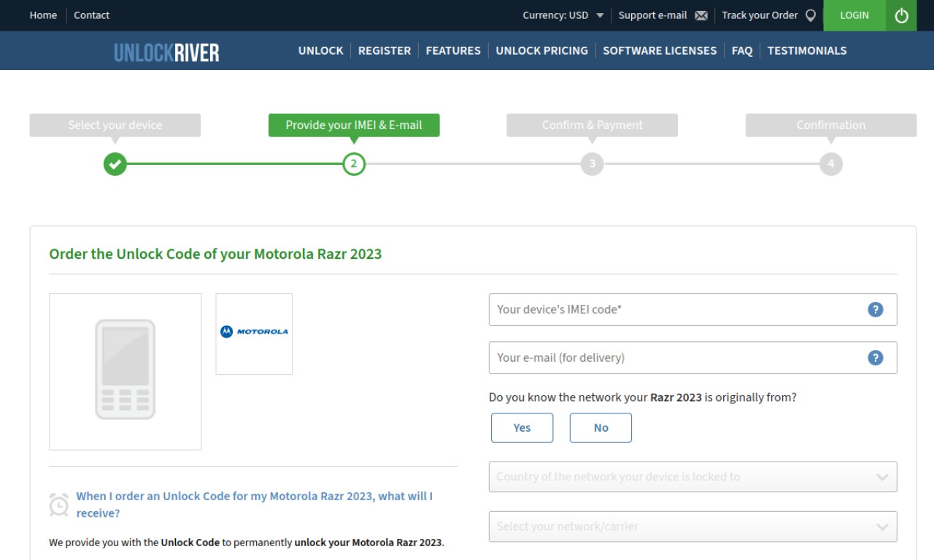
Task: Open the FEATURES menu item
Action: coord(453,51)
